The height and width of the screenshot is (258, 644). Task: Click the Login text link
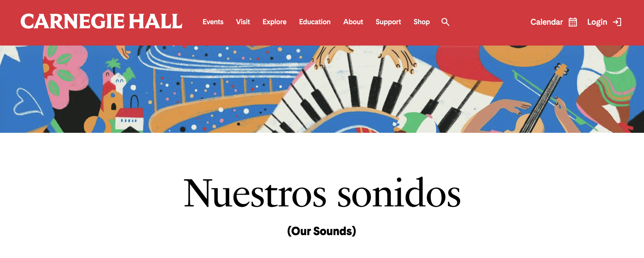(x=597, y=22)
